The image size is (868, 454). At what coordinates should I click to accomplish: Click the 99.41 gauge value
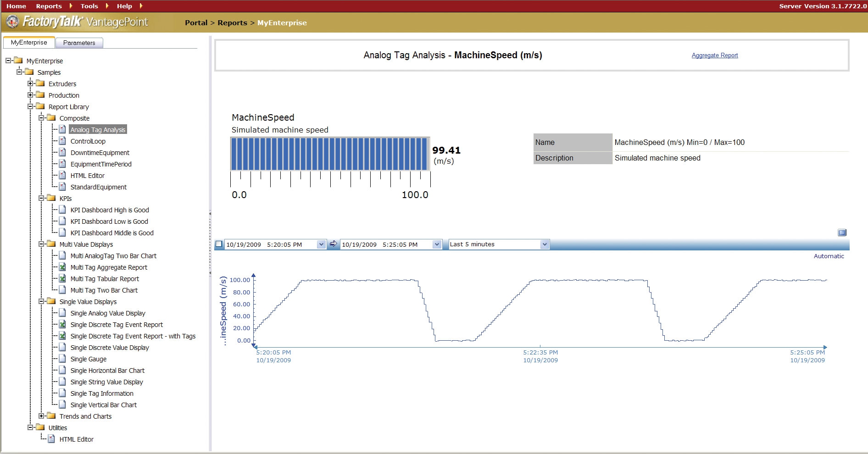[x=446, y=150]
